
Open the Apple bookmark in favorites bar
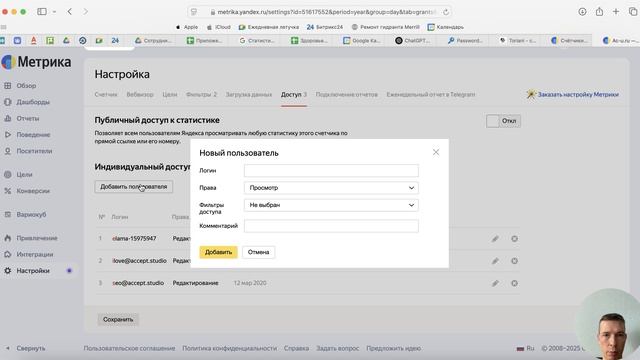point(187,27)
